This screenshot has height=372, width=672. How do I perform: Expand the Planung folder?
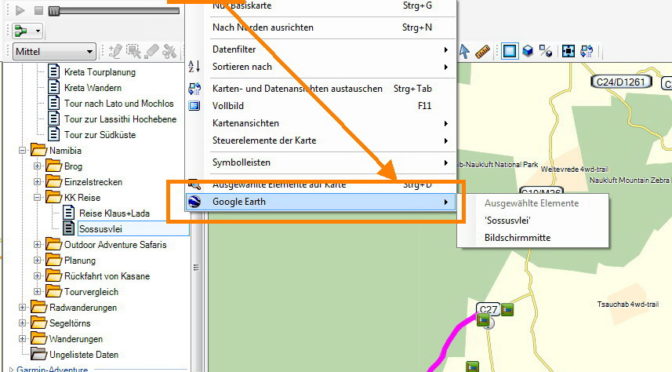[37, 261]
